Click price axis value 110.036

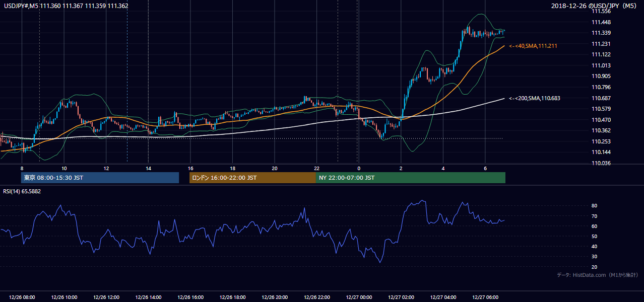click(x=601, y=163)
